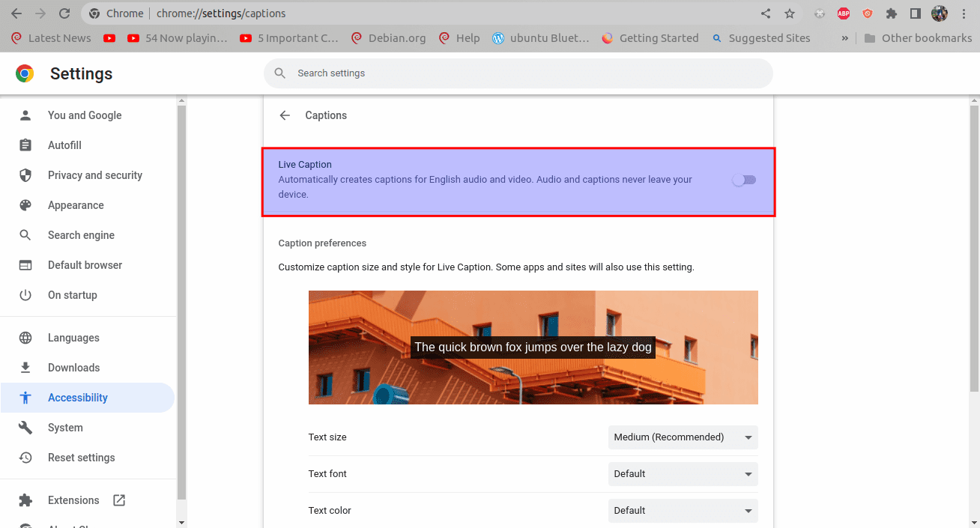Screen dimensions: 980x528
Task: Click the 'Captions' page heading
Action: click(x=326, y=115)
